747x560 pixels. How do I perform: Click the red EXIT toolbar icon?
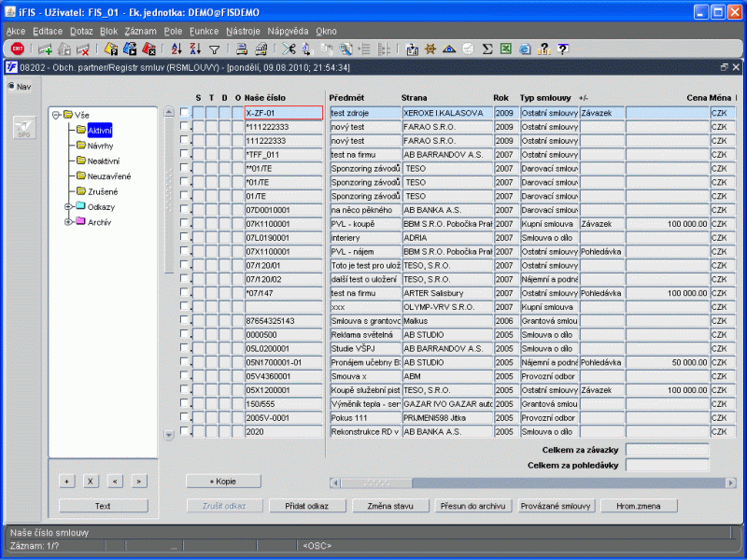point(17,49)
